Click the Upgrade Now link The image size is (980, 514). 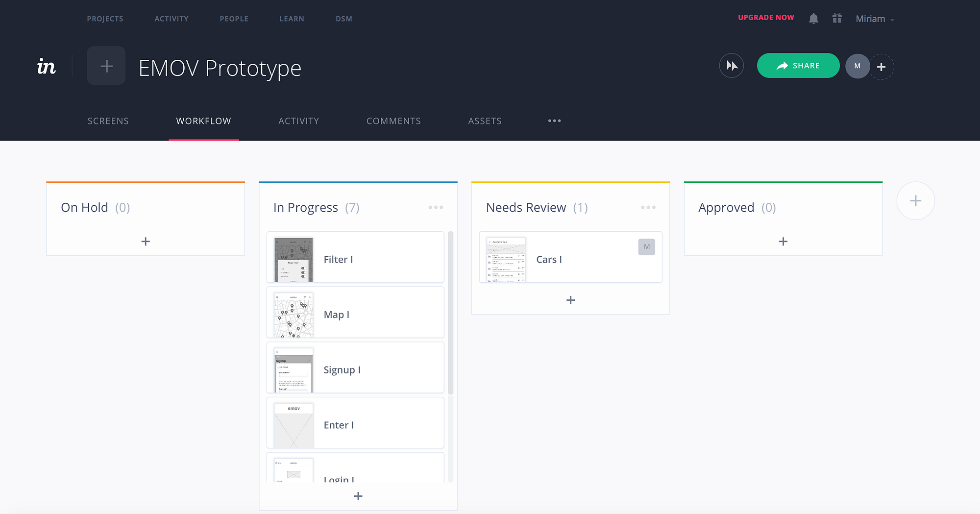[766, 17]
